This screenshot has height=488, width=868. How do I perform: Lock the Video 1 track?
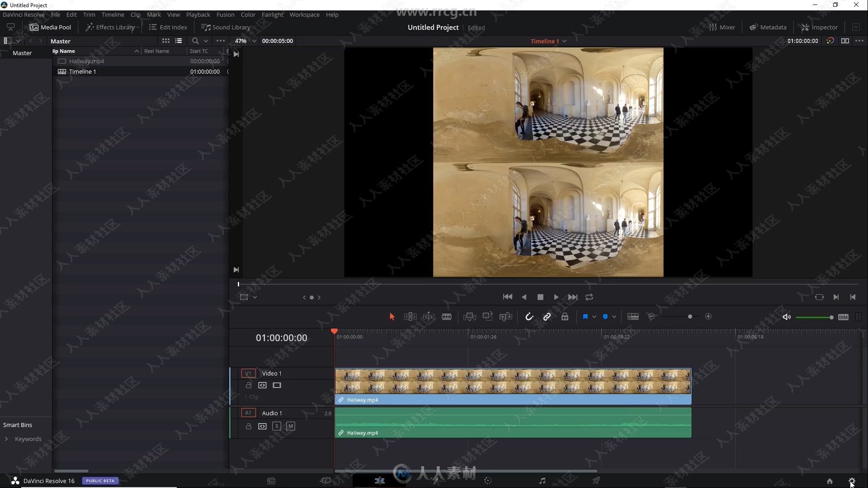point(248,385)
